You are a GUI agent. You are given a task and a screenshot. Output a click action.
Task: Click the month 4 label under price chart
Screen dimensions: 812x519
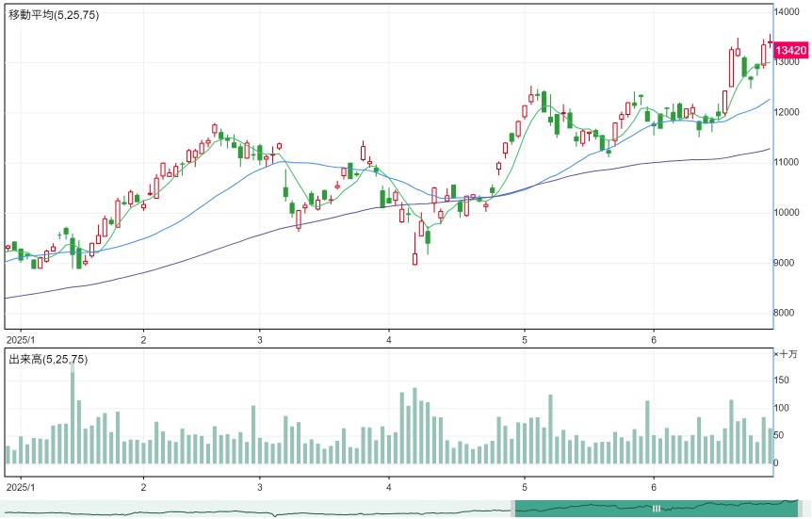pyautogui.click(x=388, y=340)
